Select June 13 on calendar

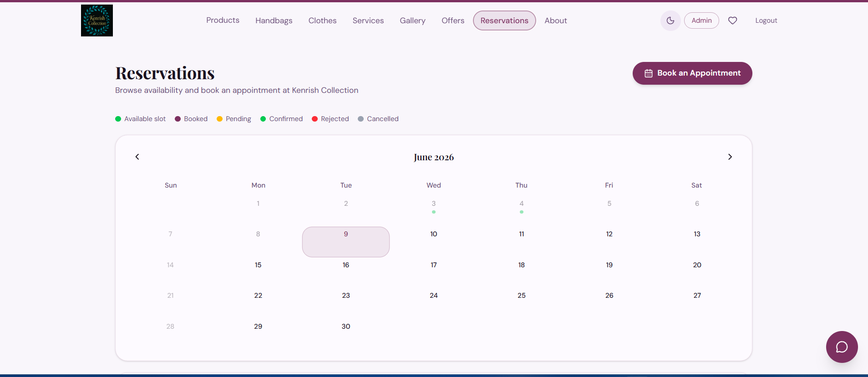coord(697,242)
